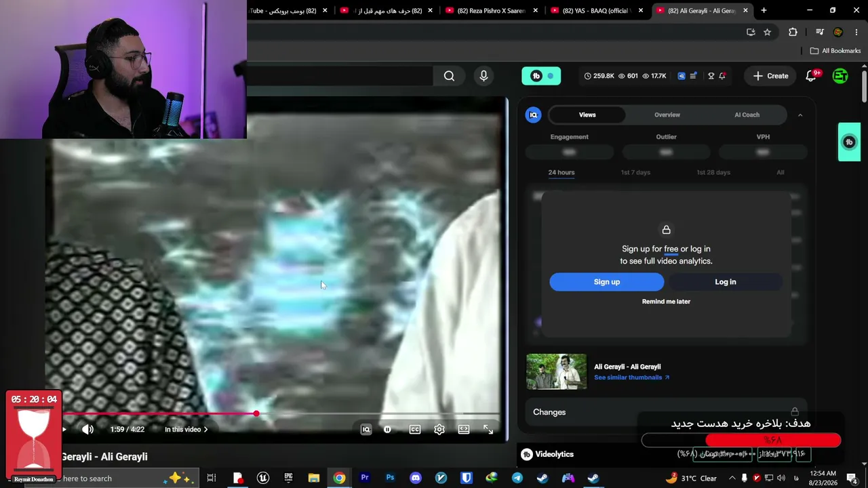The width and height of the screenshot is (868, 488).
Task: Collapse the vidIQ analytics panel
Action: click(x=800, y=115)
